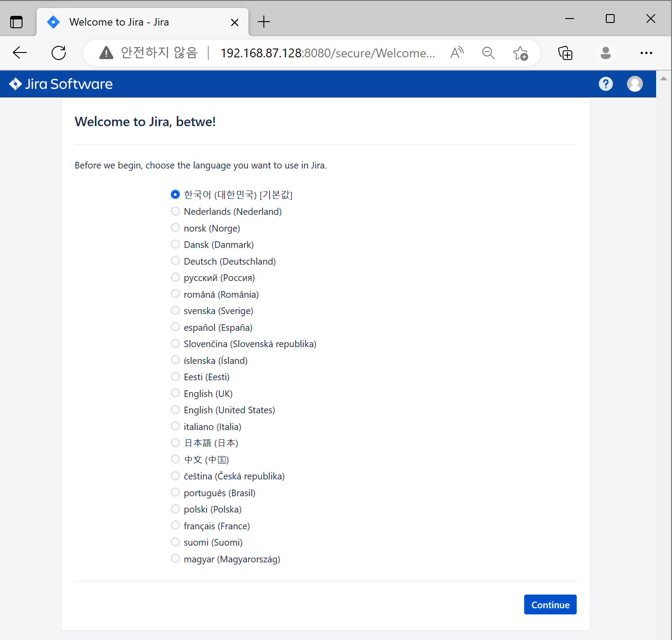Select the Welcome to Jira tab
Viewport: 672px width, 640px height.
coord(143,22)
